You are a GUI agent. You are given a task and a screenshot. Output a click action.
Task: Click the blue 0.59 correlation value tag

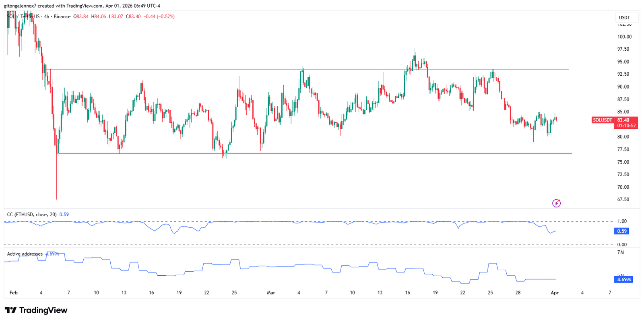pyautogui.click(x=622, y=231)
